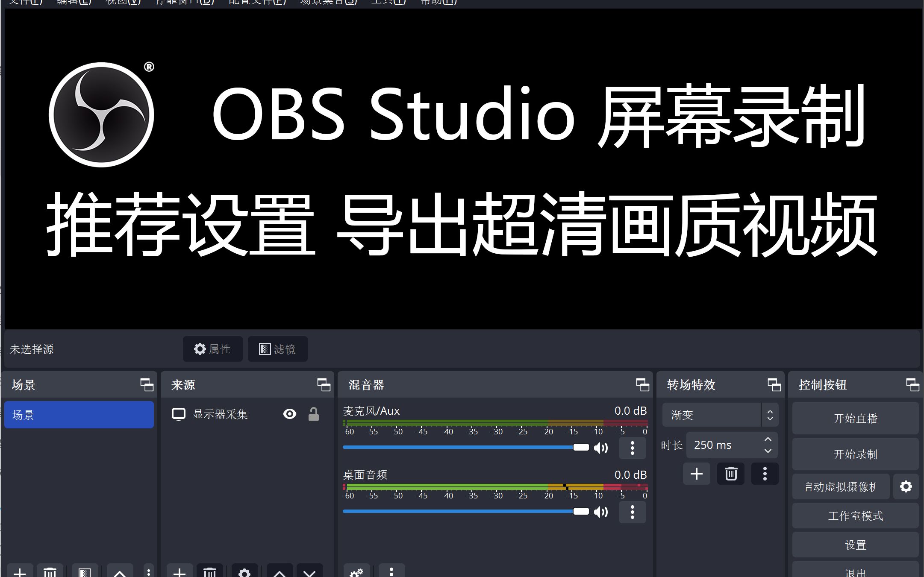Decrease 时长 duration with down arrow

tap(768, 451)
